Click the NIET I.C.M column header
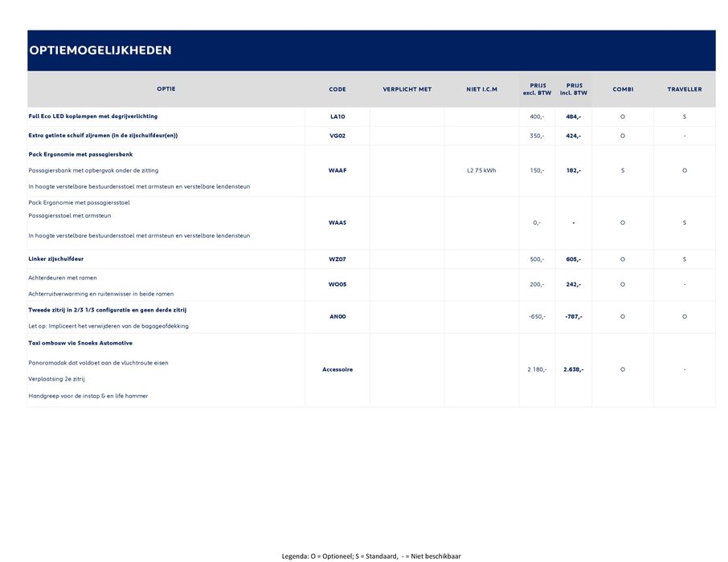 (x=481, y=89)
